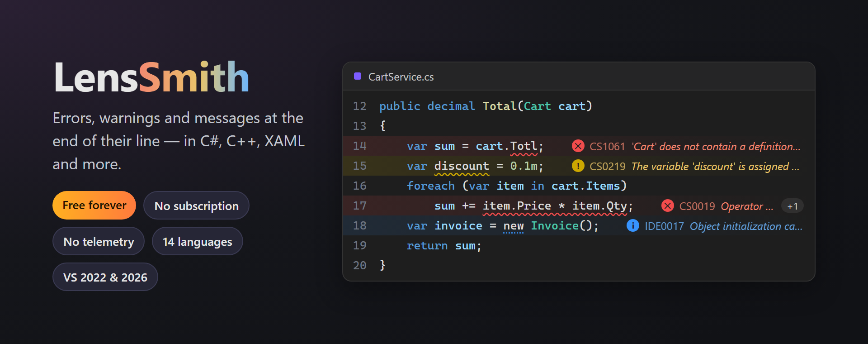Select the Free forever badge
868x344 pixels.
pos(94,205)
